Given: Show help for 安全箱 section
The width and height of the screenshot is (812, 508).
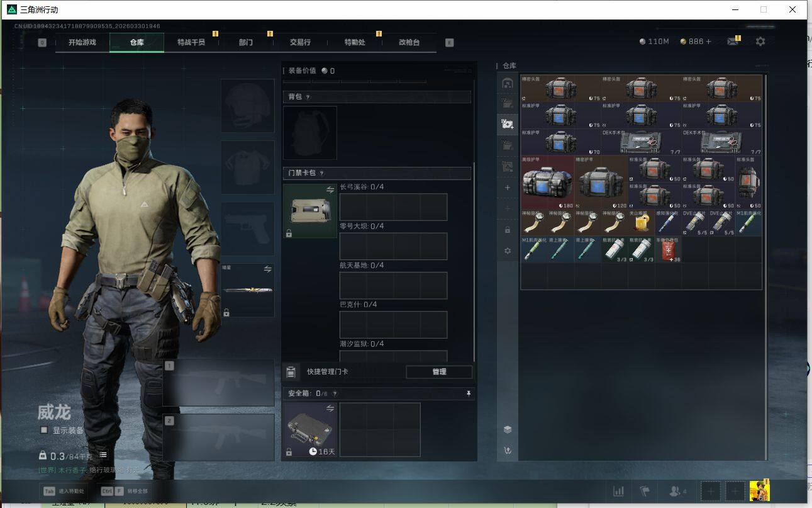Looking at the screenshot, I should pyautogui.click(x=335, y=394).
